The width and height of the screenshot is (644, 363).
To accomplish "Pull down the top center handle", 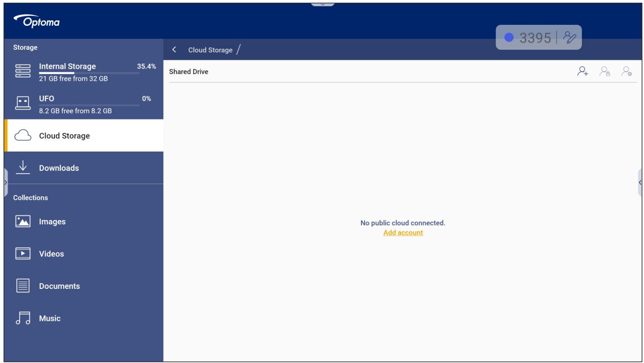I will tap(322, 4).
